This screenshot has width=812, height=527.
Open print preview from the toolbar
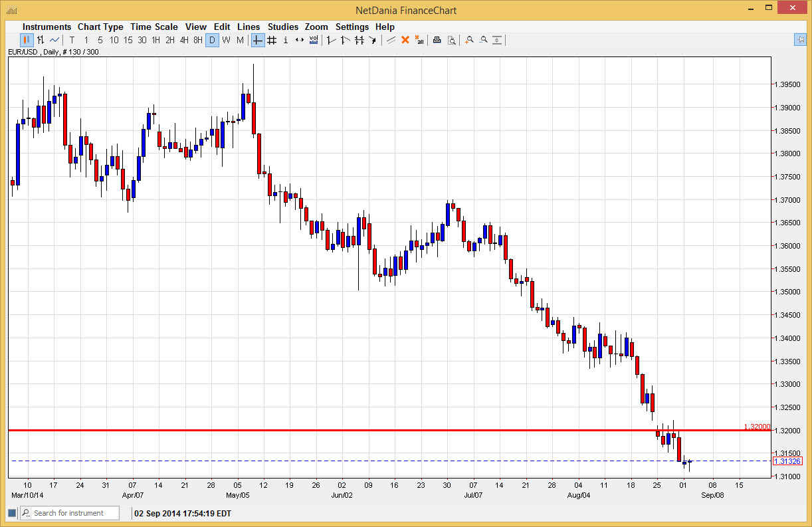(x=452, y=40)
